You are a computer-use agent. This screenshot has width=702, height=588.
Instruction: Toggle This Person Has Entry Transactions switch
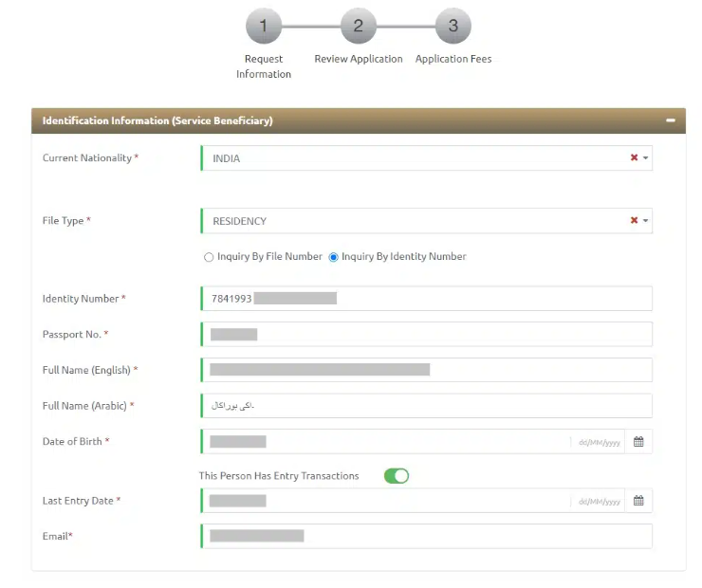click(397, 476)
